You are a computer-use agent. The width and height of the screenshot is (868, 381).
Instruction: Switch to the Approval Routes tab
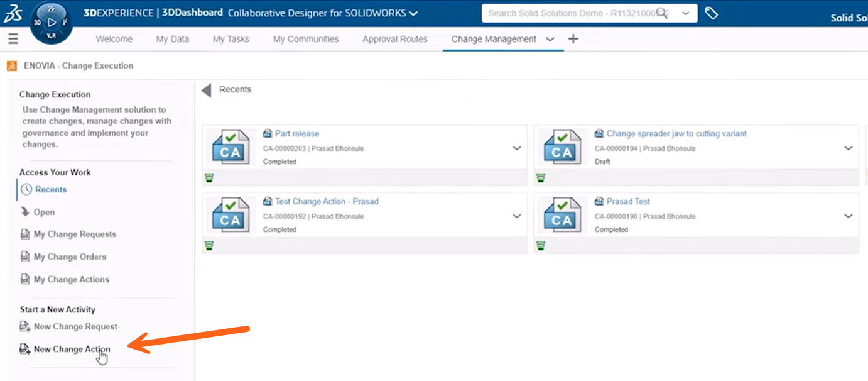click(x=394, y=38)
